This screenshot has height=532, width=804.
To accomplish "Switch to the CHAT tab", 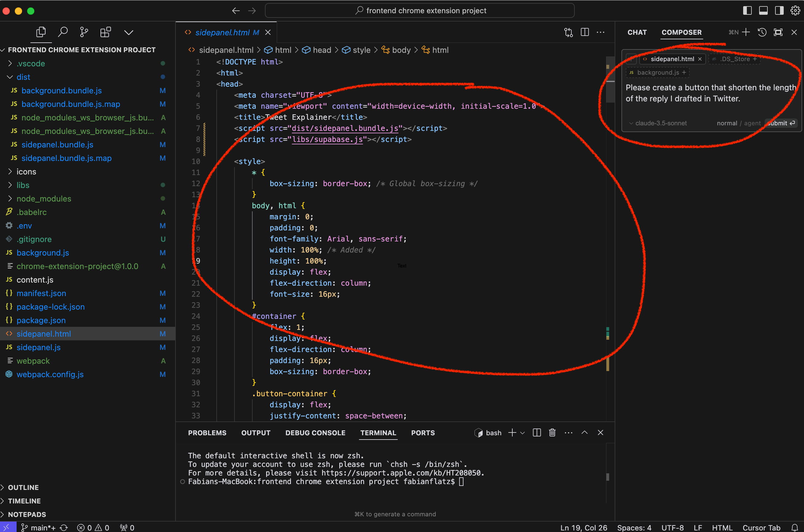I will (637, 32).
